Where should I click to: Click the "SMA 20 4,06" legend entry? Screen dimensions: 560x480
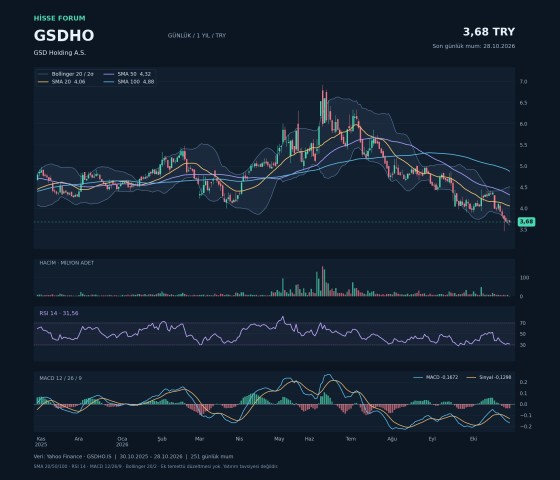pos(62,82)
